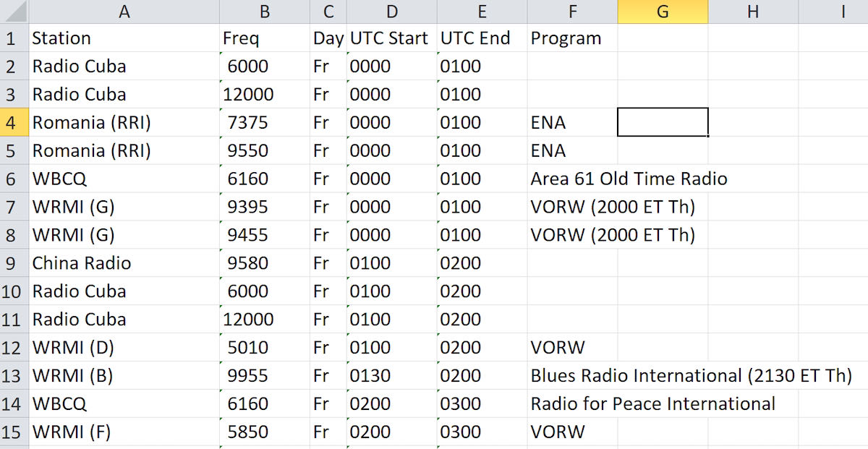This screenshot has width=868, height=449.
Task: Select frequency 9395 cell
Action: pyautogui.click(x=265, y=207)
